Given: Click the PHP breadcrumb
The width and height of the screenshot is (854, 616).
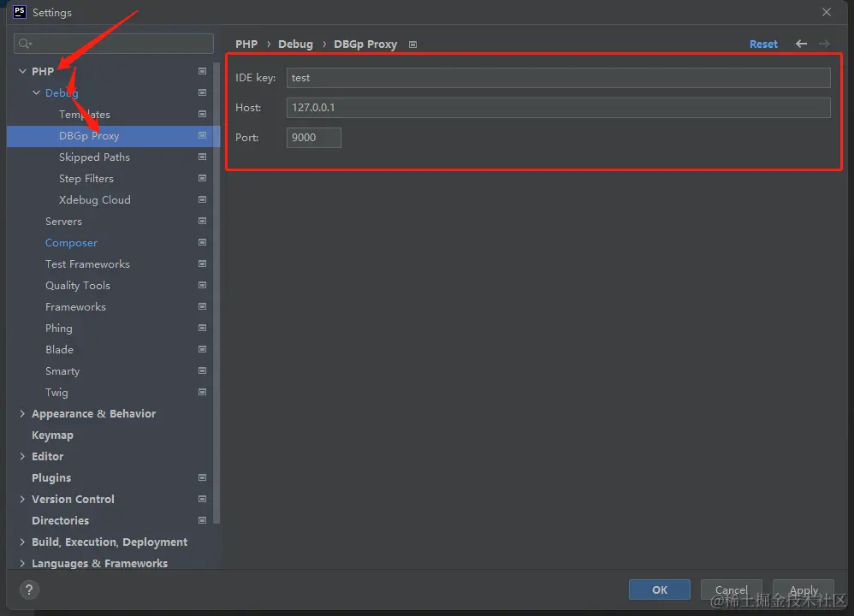Looking at the screenshot, I should pos(246,44).
